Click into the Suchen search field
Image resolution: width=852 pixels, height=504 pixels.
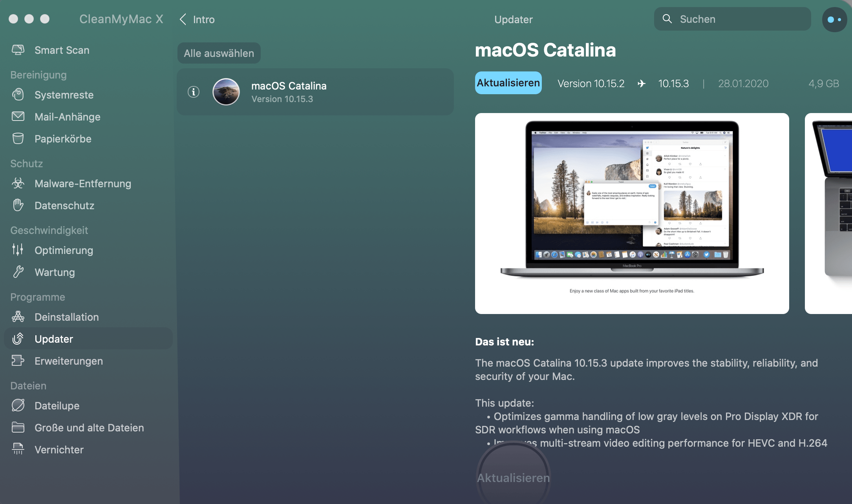733,19
